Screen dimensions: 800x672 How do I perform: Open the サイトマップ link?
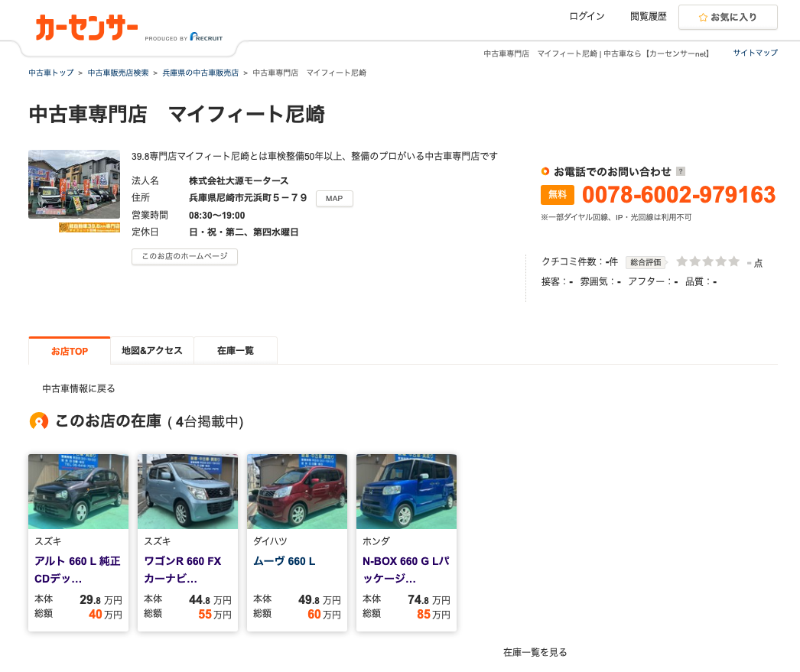(755, 53)
